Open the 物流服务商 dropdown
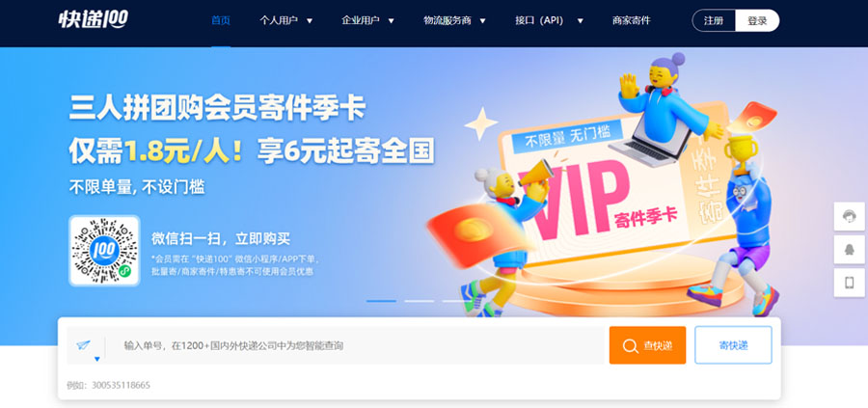This screenshot has width=868, height=408. tap(454, 21)
